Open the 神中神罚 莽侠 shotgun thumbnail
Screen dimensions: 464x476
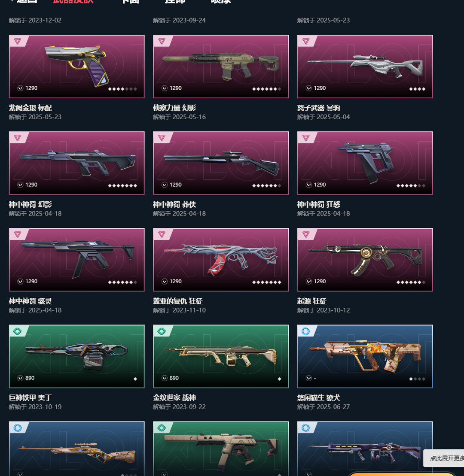pos(221,163)
